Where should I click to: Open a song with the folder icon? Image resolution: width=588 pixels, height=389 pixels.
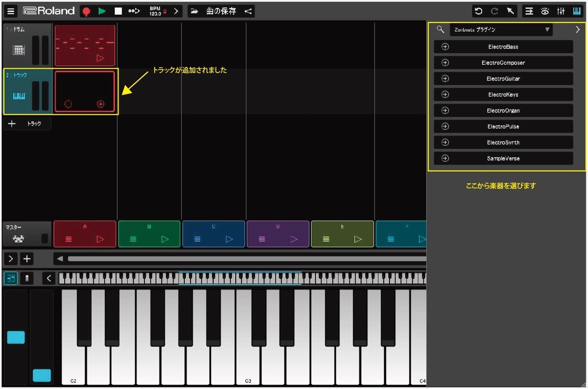tap(195, 11)
